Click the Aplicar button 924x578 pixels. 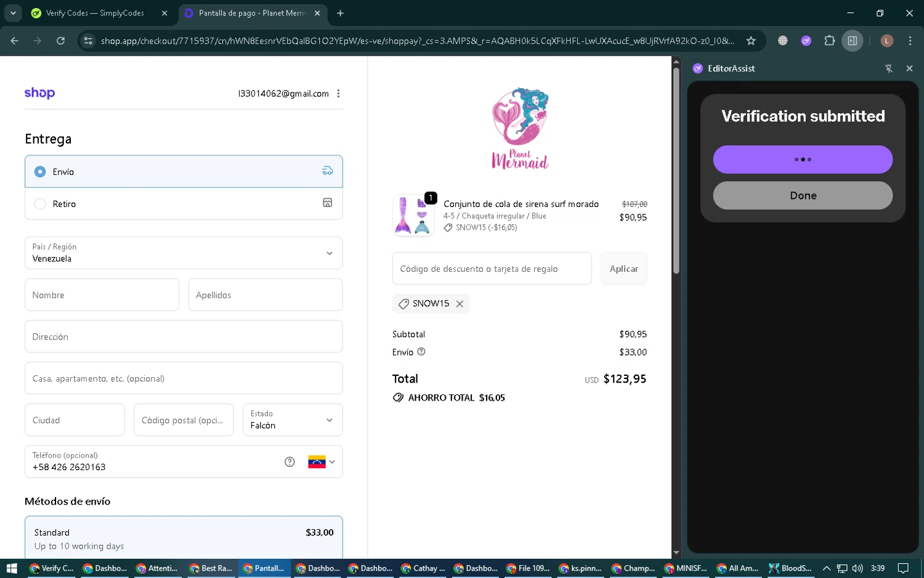(x=623, y=269)
